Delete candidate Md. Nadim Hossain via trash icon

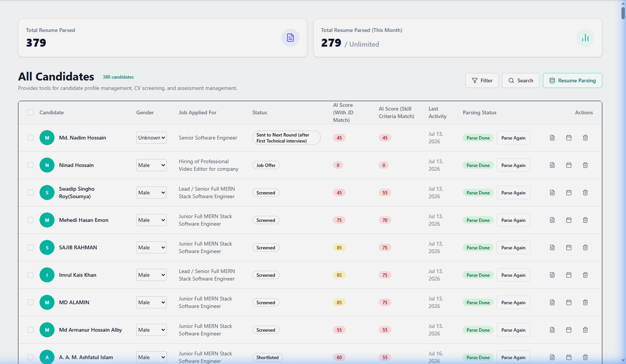click(585, 138)
